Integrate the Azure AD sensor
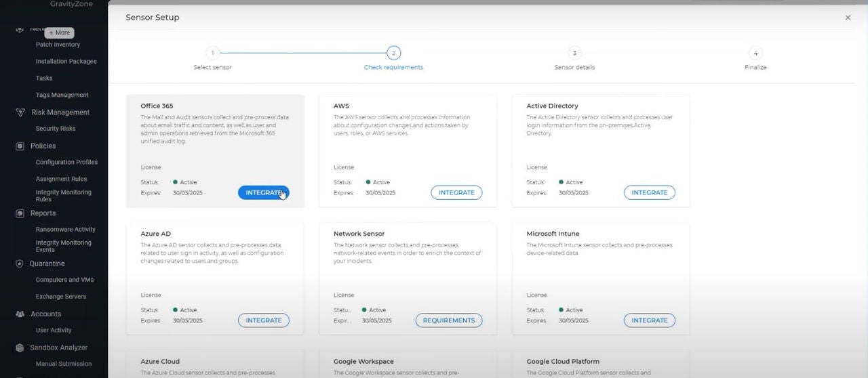This screenshot has width=868, height=378. 264,320
